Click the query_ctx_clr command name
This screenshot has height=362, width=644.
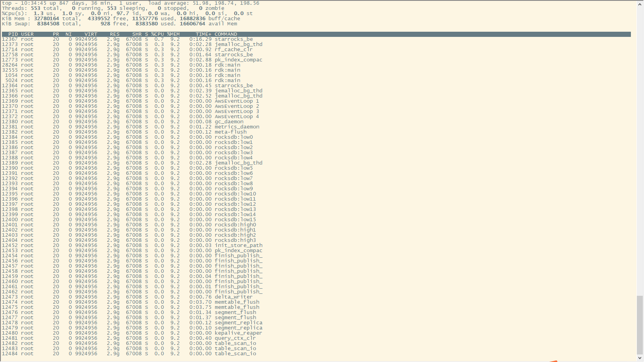[x=235, y=338]
